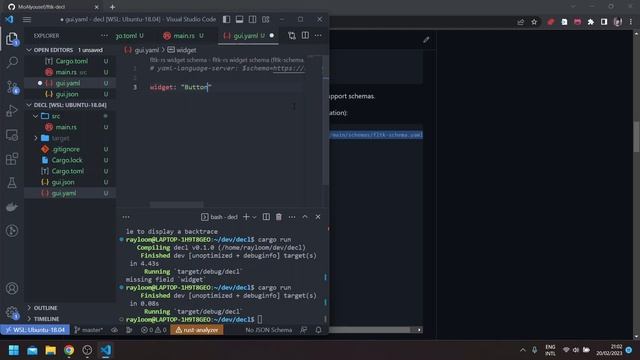Image resolution: width=640 pixels, height=360 pixels.
Task: Collapse the src folder
Action: pyautogui.click(x=36, y=116)
